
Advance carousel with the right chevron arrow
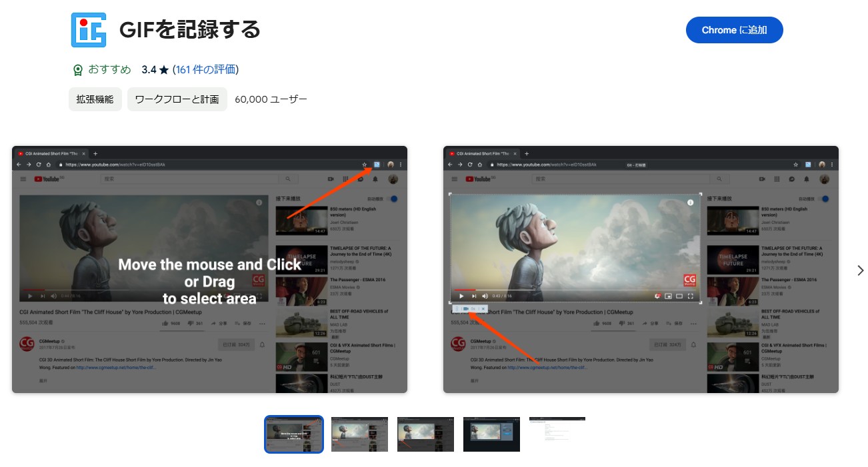[860, 270]
